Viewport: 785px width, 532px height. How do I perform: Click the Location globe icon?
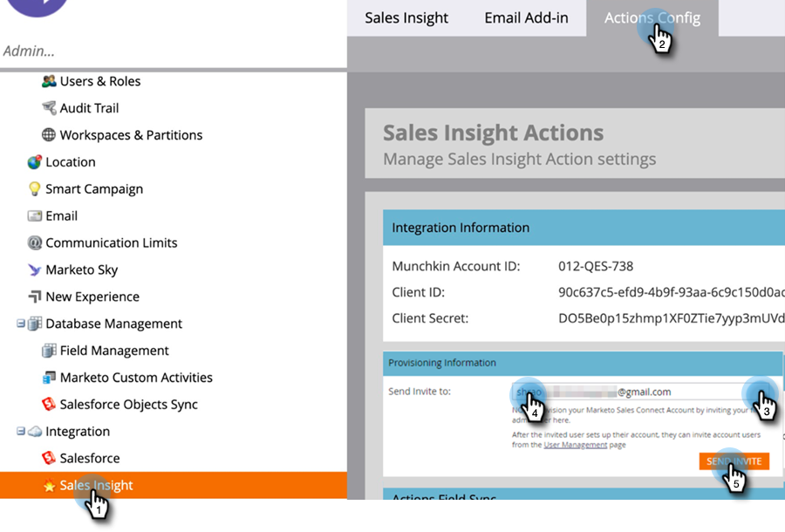tap(35, 161)
